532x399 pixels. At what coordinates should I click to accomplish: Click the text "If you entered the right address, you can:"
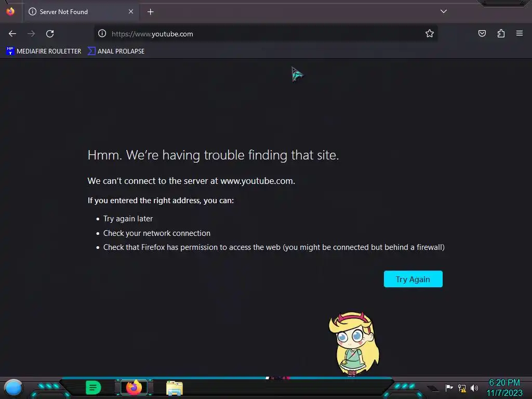coord(161,201)
